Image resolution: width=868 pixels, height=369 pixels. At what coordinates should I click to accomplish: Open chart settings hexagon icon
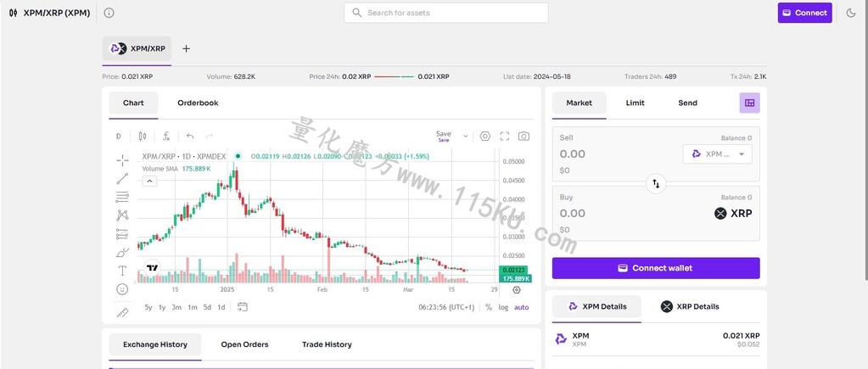point(485,136)
